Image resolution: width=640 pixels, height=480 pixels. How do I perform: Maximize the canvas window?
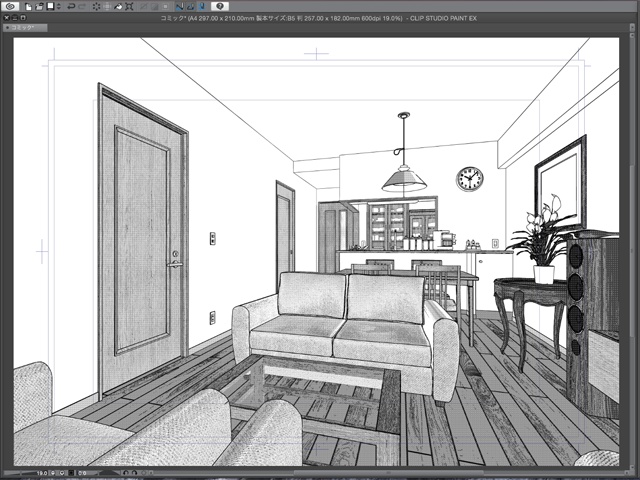[23, 18]
